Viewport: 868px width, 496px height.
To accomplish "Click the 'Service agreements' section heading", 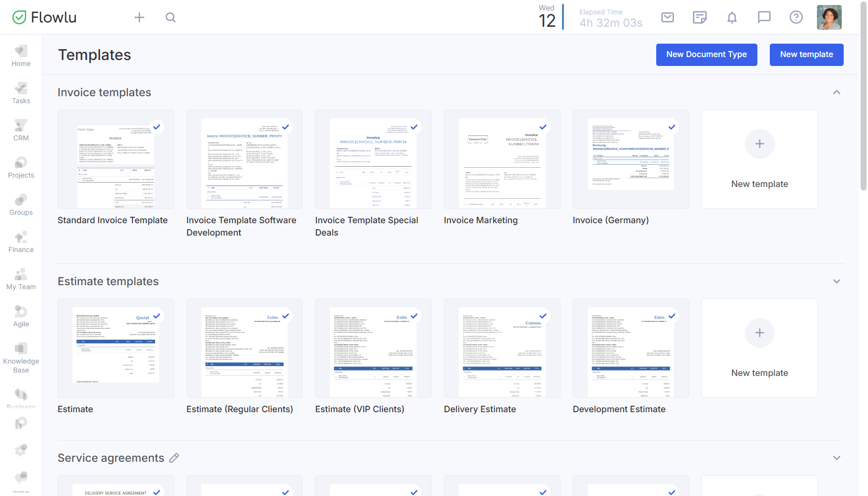I will (x=111, y=458).
